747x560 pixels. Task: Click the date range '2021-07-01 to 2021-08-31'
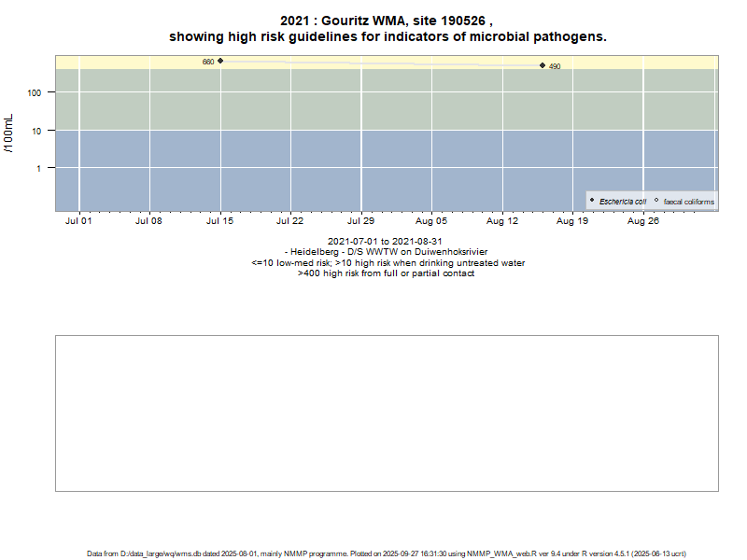click(x=387, y=242)
